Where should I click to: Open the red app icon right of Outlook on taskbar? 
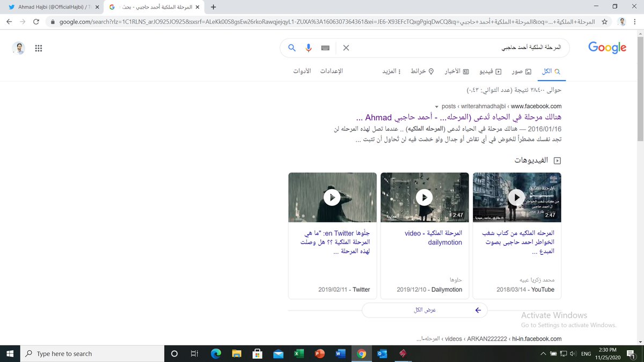point(404,353)
